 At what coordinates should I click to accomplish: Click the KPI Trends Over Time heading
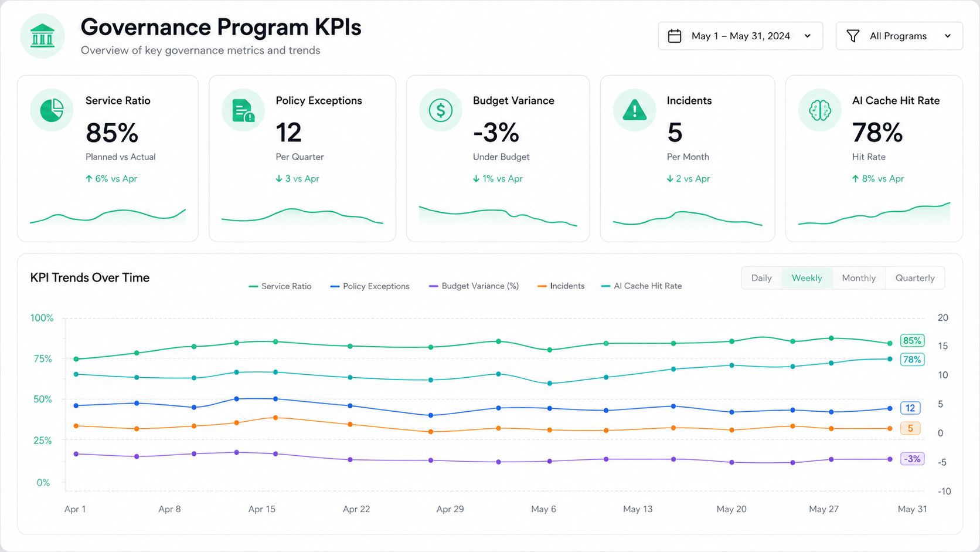90,278
